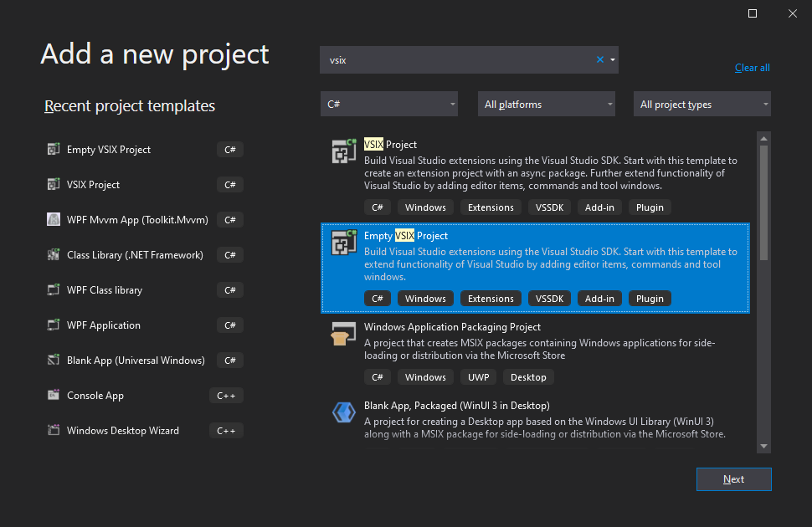The image size is (812, 527).
Task: Click the Windows tag under Empty VSIX Project
Action: (x=425, y=298)
